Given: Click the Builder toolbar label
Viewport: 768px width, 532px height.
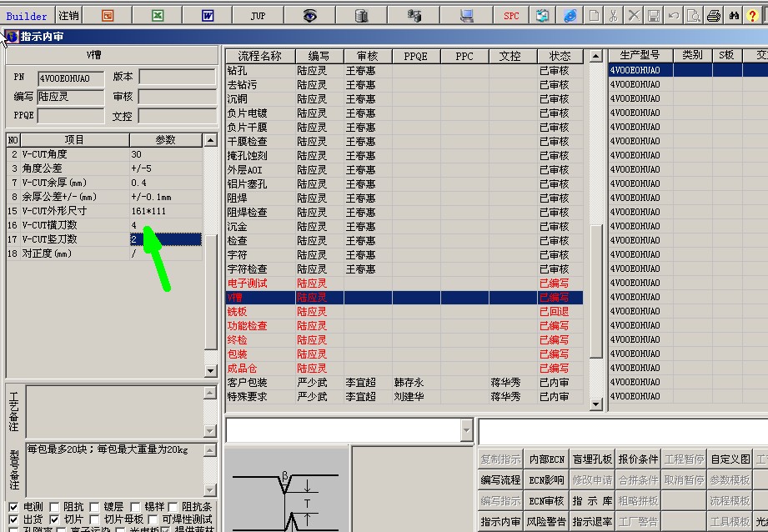Looking at the screenshot, I should [x=27, y=16].
